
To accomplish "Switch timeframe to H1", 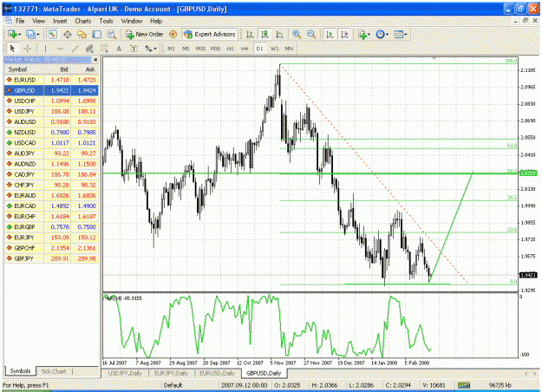I will tap(230, 49).
